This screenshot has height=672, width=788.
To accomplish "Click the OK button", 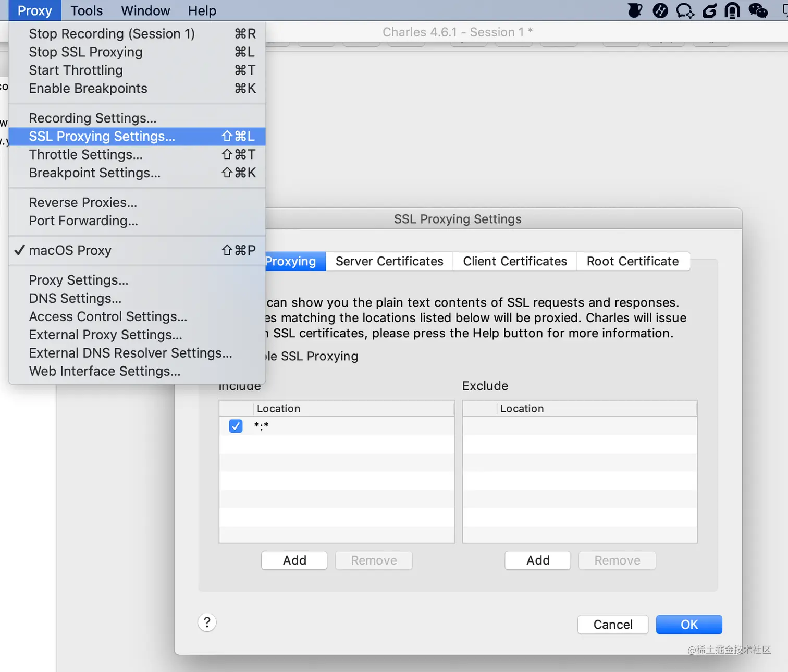I will click(689, 625).
